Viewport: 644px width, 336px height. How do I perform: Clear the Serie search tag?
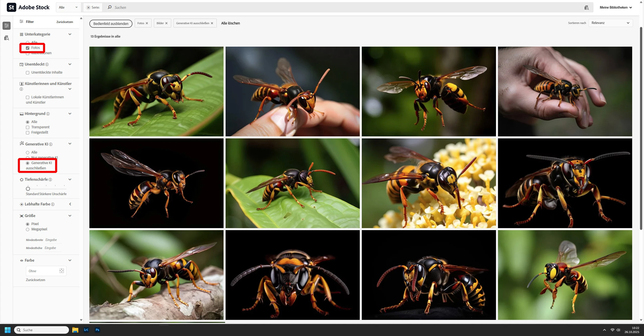pos(88,8)
